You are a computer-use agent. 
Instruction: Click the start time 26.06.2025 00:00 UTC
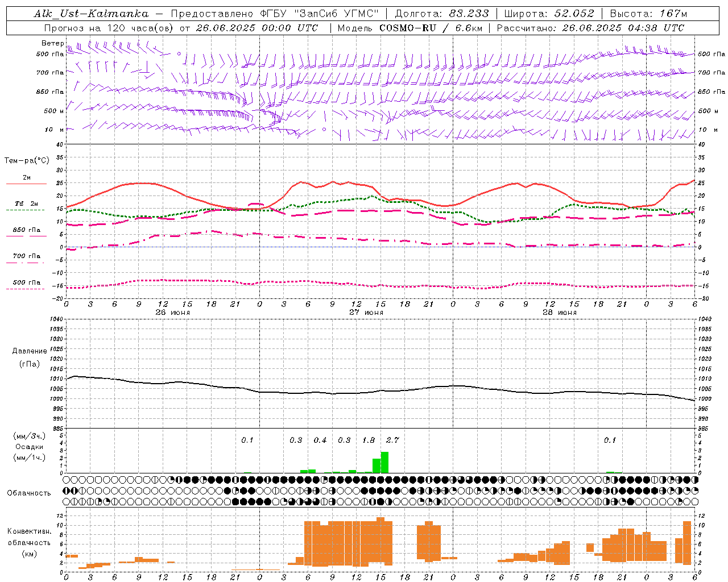257,28
